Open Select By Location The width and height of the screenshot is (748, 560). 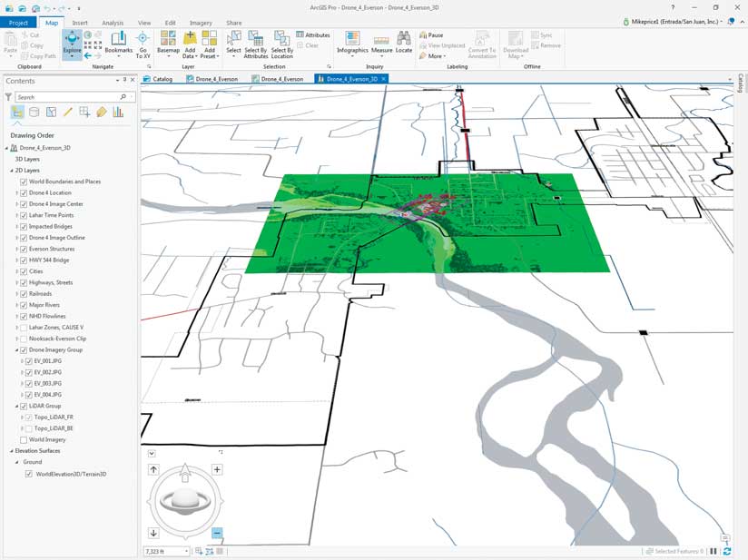[282, 44]
